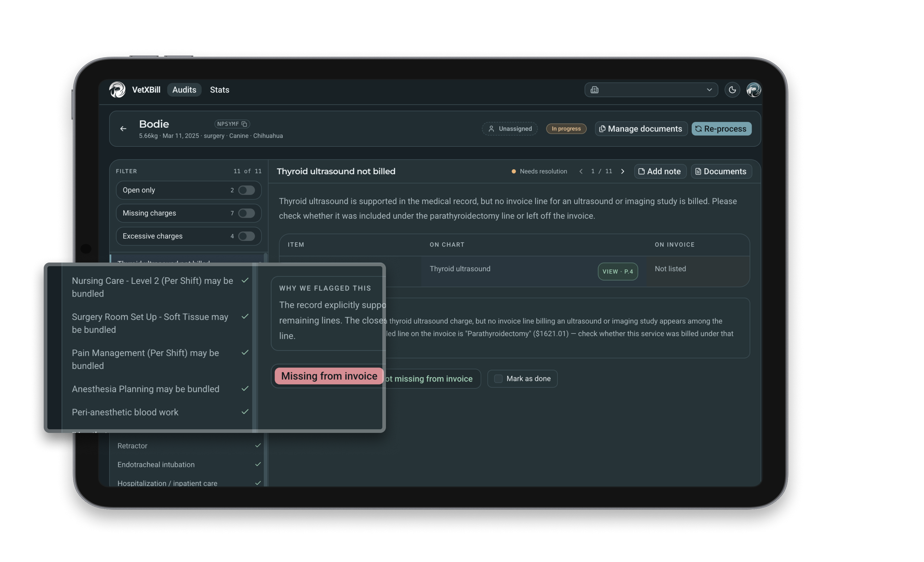Toggle the Missing charges filter
This screenshot has width=924, height=562.
coord(246,213)
